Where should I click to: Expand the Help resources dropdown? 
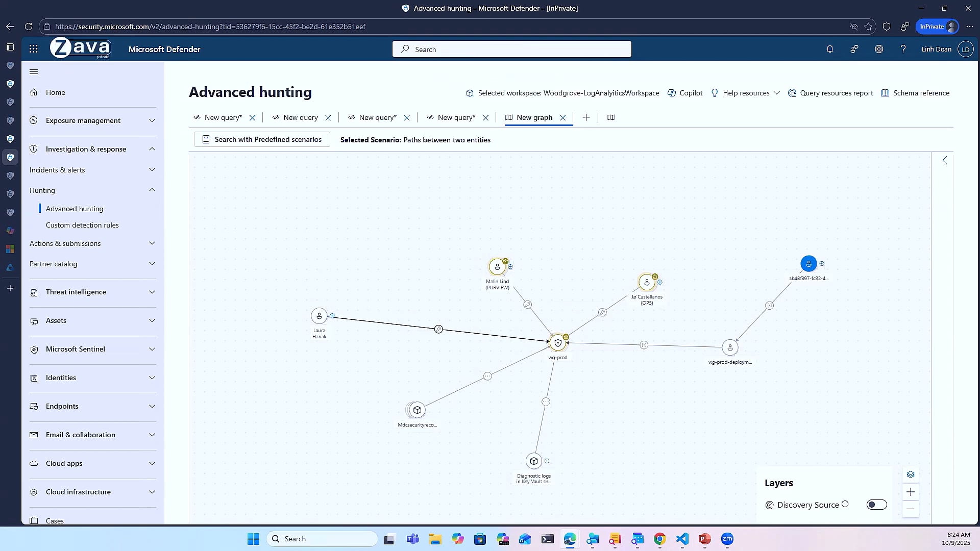click(x=777, y=93)
